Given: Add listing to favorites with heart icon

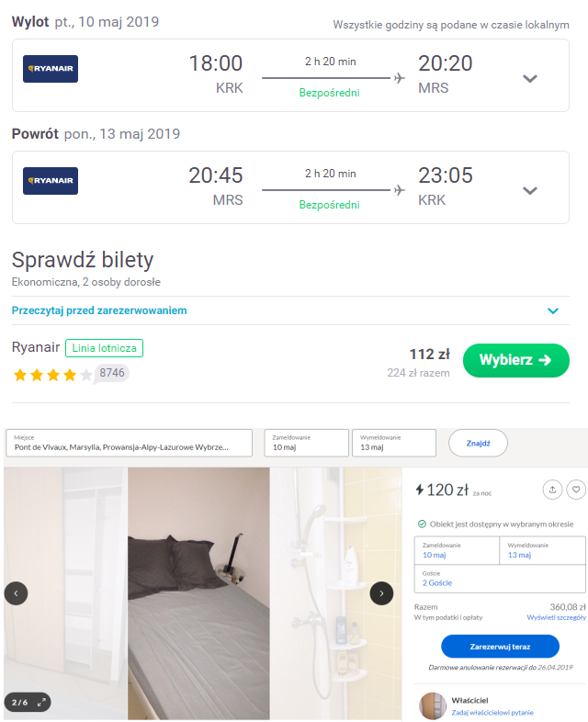Looking at the screenshot, I should point(576,490).
